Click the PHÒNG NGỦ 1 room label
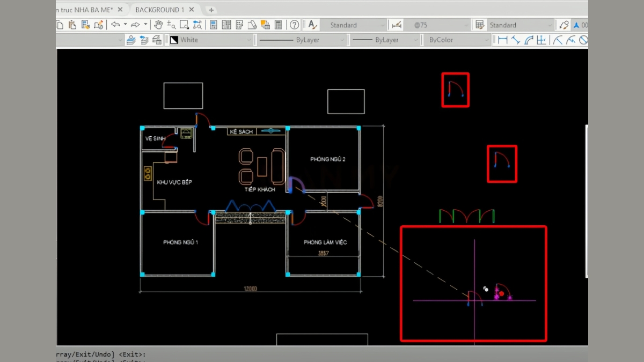 tap(181, 242)
